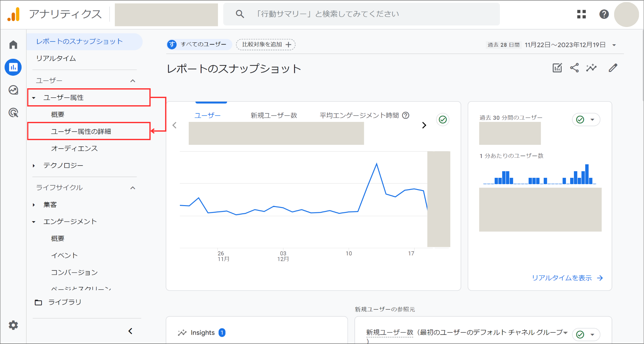Open Admin settings gear icon

pos(13,325)
